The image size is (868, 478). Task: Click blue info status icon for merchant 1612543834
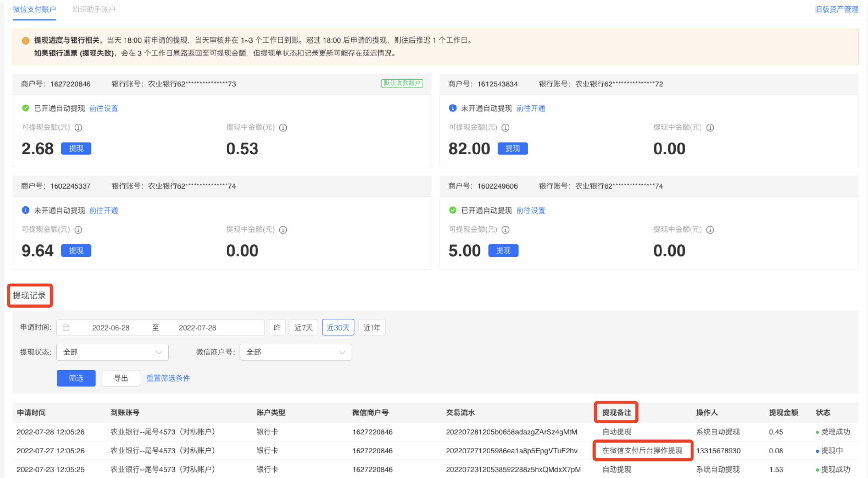click(x=452, y=108)
